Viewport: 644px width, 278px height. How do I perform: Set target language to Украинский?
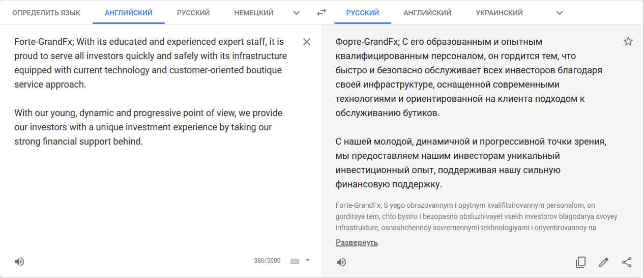[x=499, y=13]
